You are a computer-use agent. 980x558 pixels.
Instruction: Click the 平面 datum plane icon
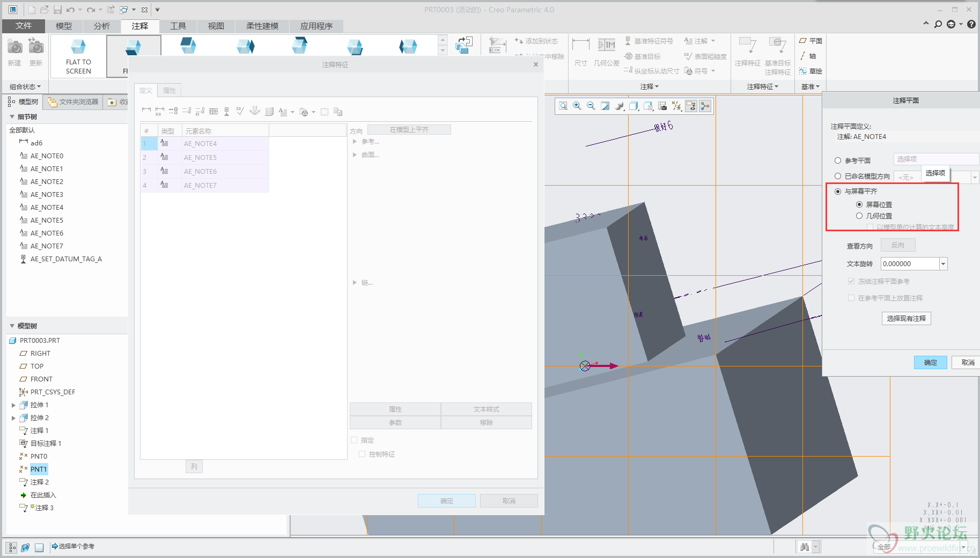coord(803,41)
